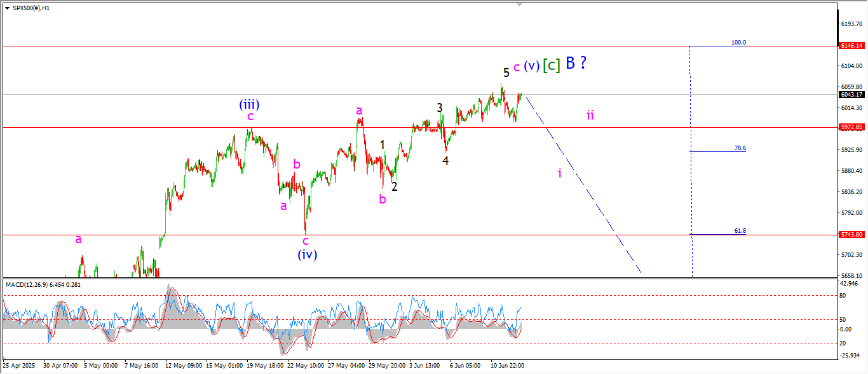Select the Fibonacci 61.8 level label
The image size is (868, 374).
tap(740, 231)
